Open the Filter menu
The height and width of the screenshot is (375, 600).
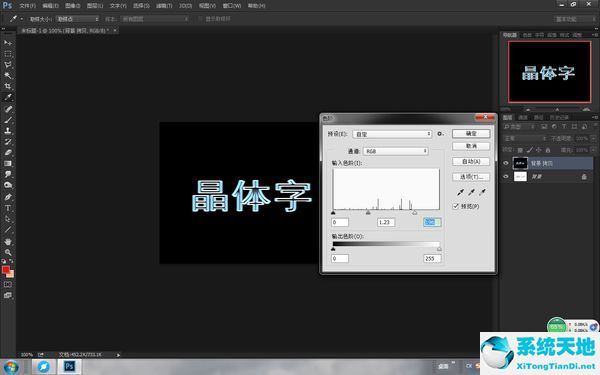click(164, 6)
